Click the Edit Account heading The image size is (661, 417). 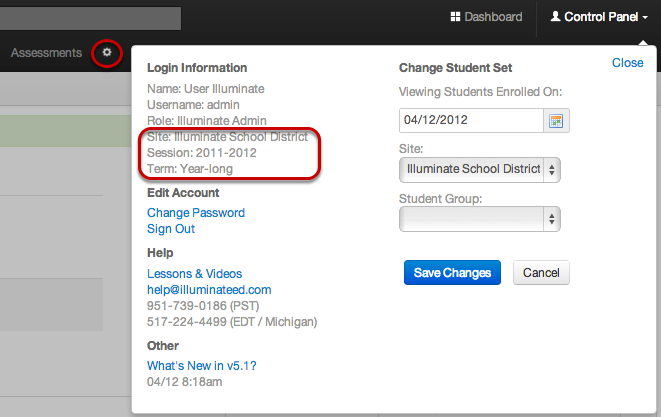pyautogui.click(x=183, y=193)
